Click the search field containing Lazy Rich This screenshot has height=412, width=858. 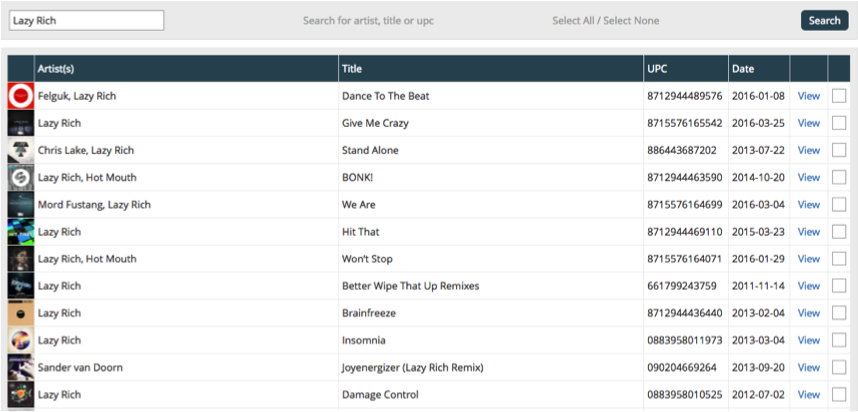coord(86,21)
